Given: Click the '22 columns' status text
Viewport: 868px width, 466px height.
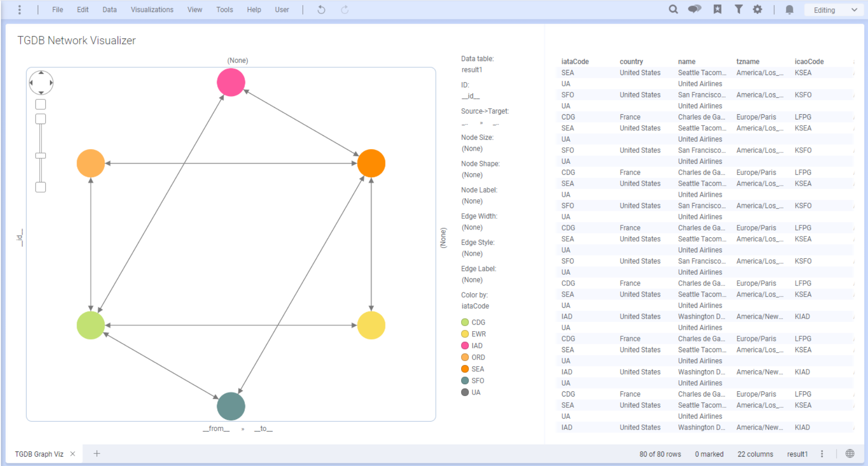Looking at the screenshot, I should pyautogui.click(x=755, y=454).
